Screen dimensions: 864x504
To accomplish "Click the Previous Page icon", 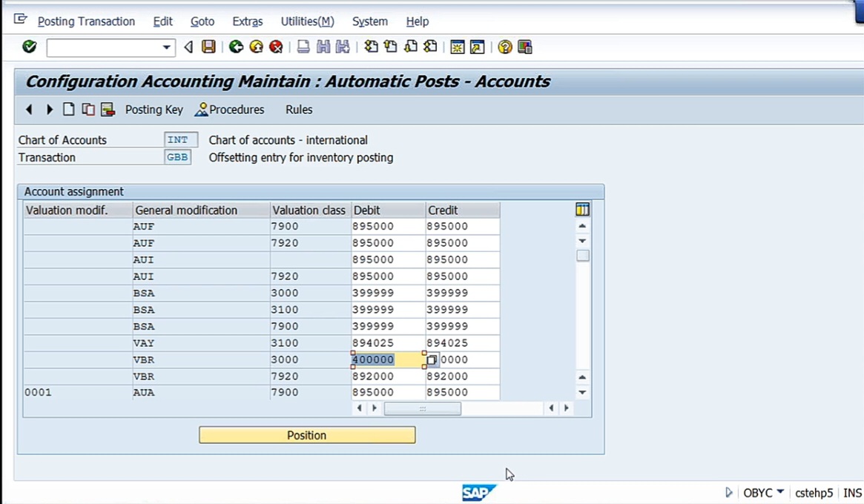I will click(391, 47).
